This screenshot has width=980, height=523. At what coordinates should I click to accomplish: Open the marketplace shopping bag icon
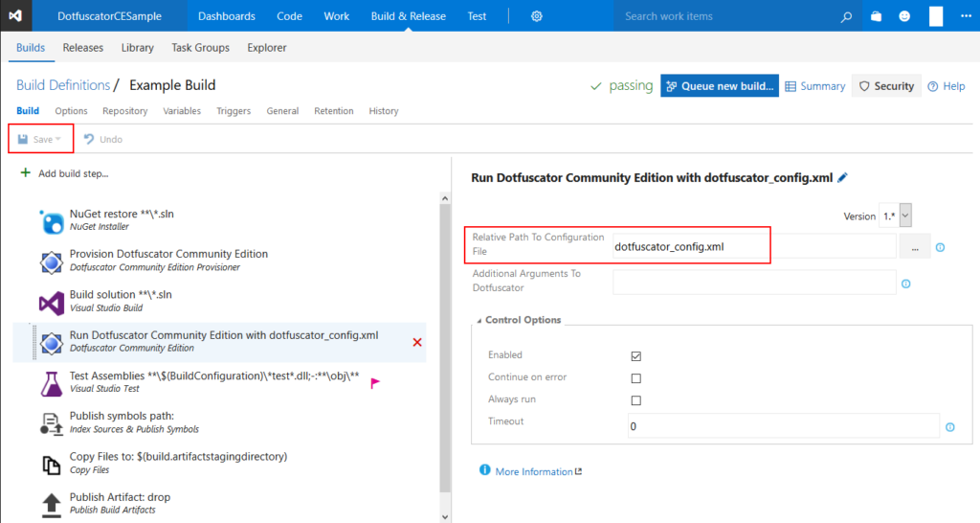tap(877, 16)
